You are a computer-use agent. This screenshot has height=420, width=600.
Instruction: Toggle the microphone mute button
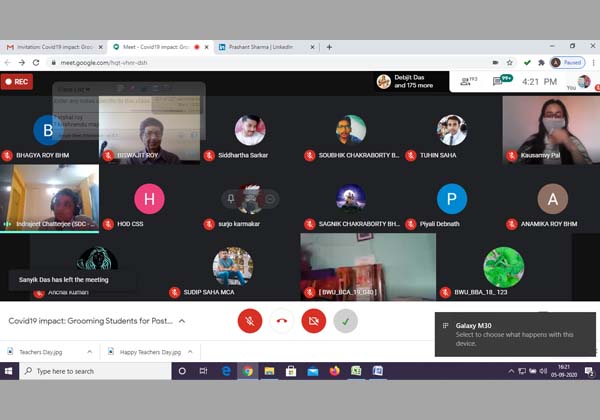250,321
